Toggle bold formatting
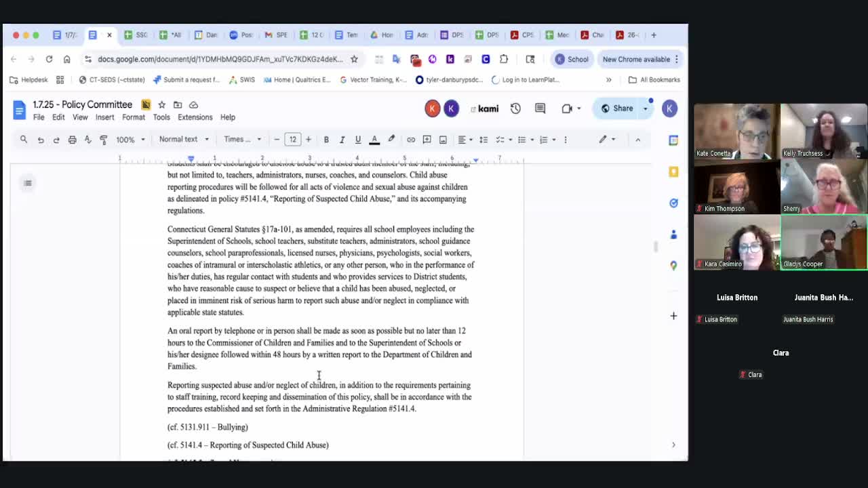Viewport: 868px width, 488px height. pyautogui.click(x=326, y=140)
